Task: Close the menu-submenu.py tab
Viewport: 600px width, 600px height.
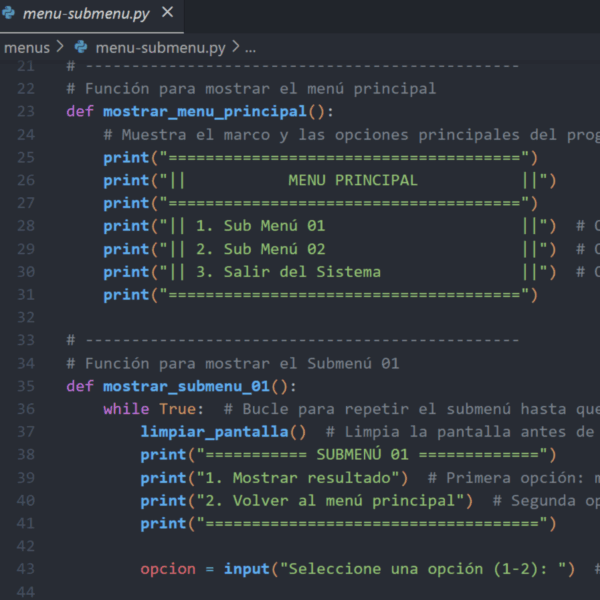Action: (x=168, y=13)
